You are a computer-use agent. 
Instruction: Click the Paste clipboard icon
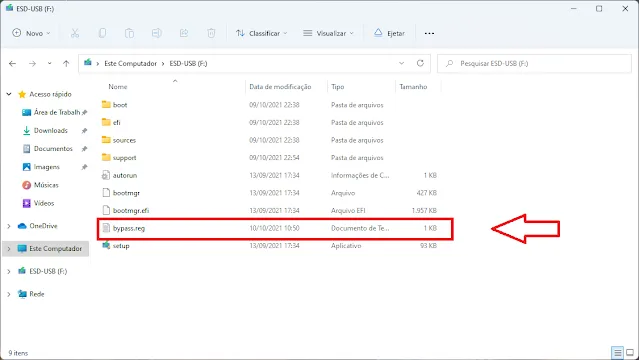pos(129,33)
